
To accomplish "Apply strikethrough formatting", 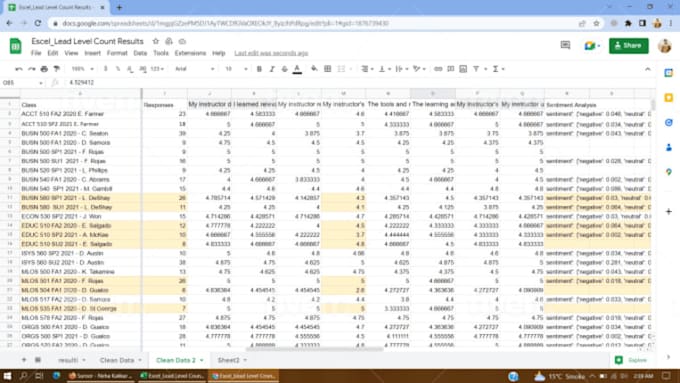I will (x=284, y=69).
